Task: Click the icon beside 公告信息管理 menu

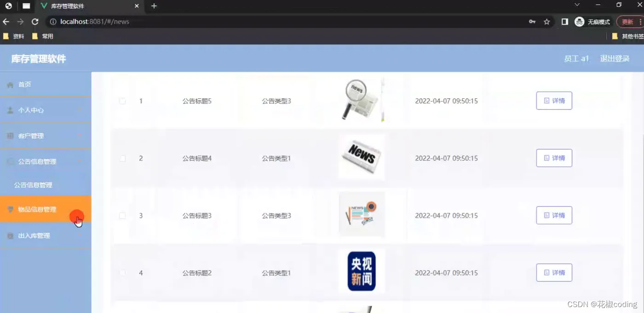Action: 10,162
